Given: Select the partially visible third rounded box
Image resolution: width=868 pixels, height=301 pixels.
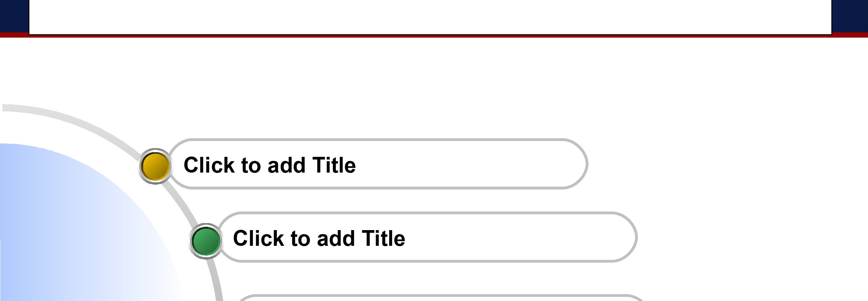Looking at the screenshot, I should 441,298.
